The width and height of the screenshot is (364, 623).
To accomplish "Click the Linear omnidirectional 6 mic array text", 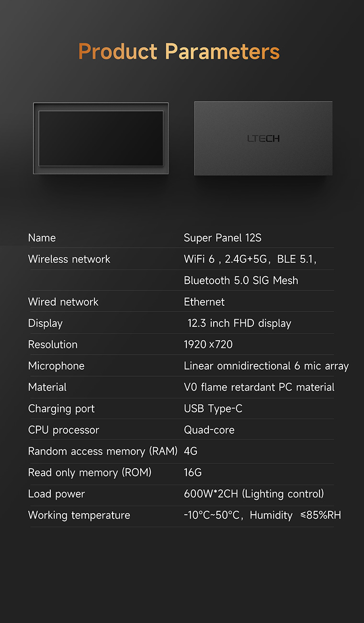I will pos(266,366).
